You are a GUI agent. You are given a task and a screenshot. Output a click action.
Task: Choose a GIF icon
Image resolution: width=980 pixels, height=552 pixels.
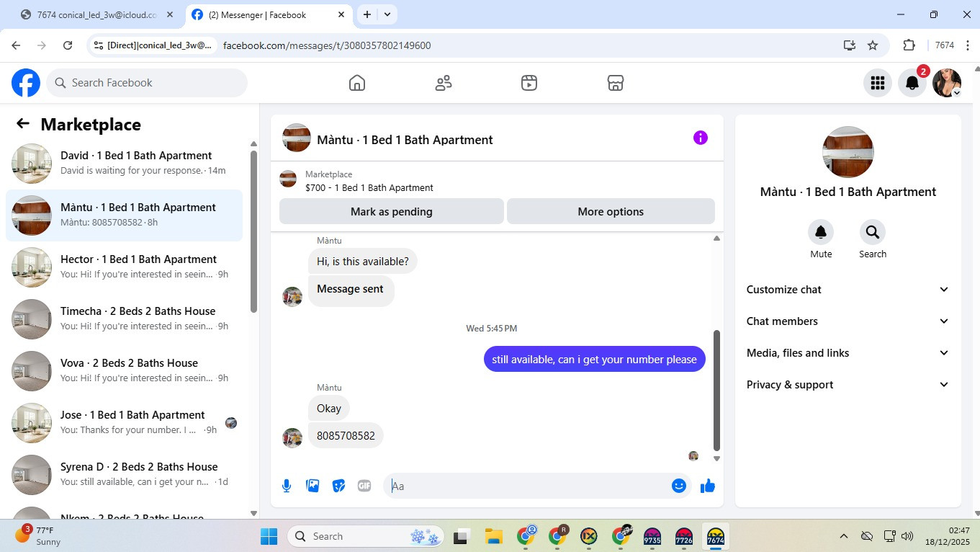coord(364,486)
